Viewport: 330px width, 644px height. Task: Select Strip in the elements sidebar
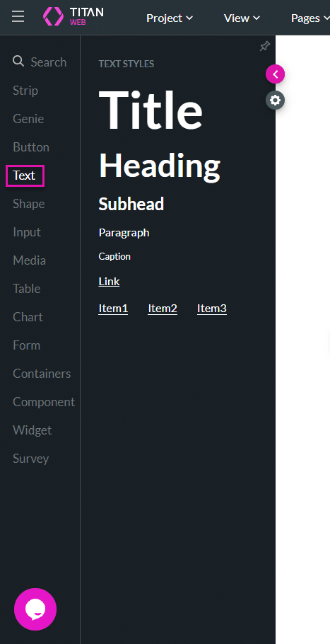tap(25, 91)
